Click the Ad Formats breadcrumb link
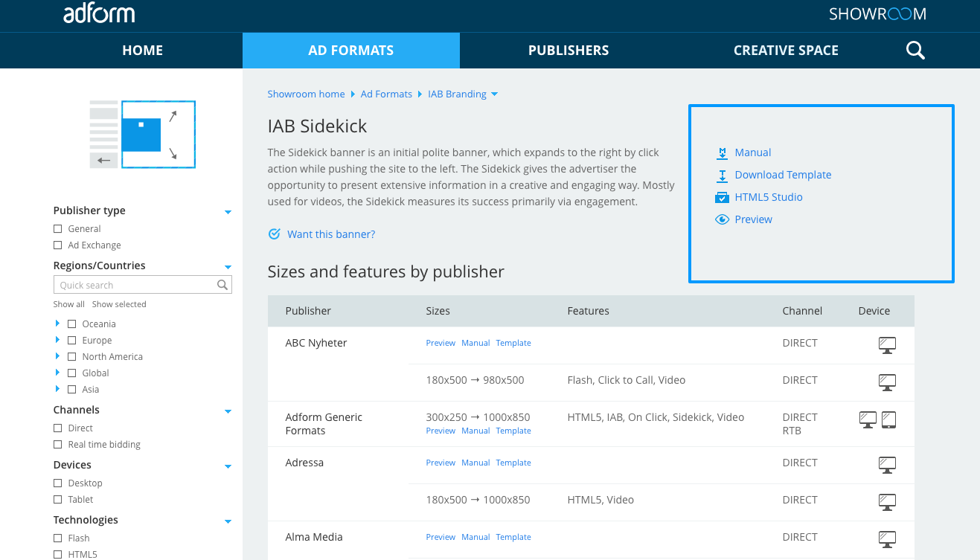Viewport: 980px width, 560px height. click(386, 94)
